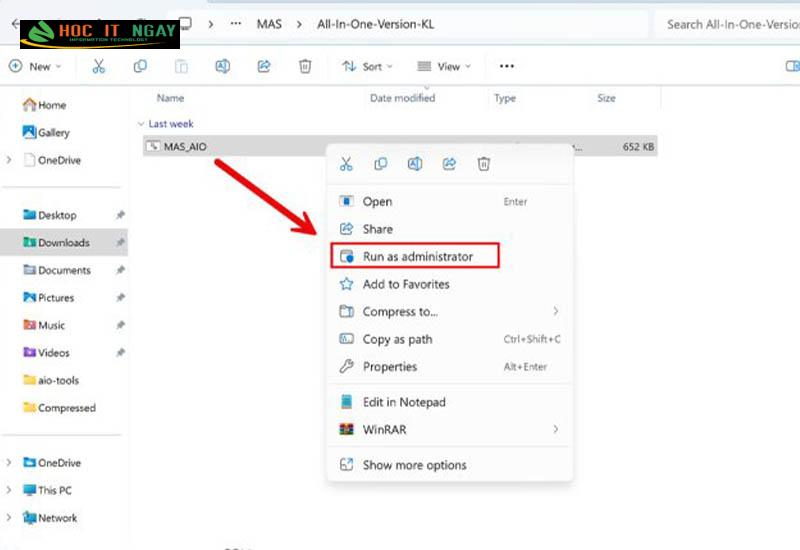Click MAS in the address breadcrumb
Screen dimensions: 800x550
pos(269,24)
